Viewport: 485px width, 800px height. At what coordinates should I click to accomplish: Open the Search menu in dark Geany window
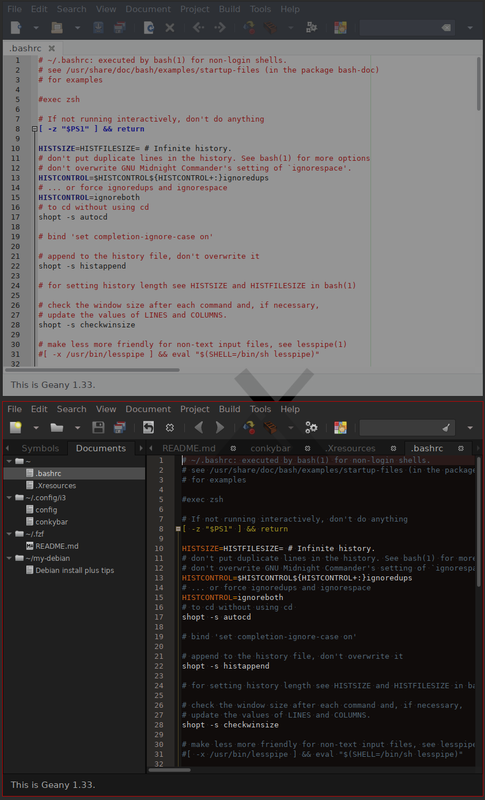pos(71,409)
